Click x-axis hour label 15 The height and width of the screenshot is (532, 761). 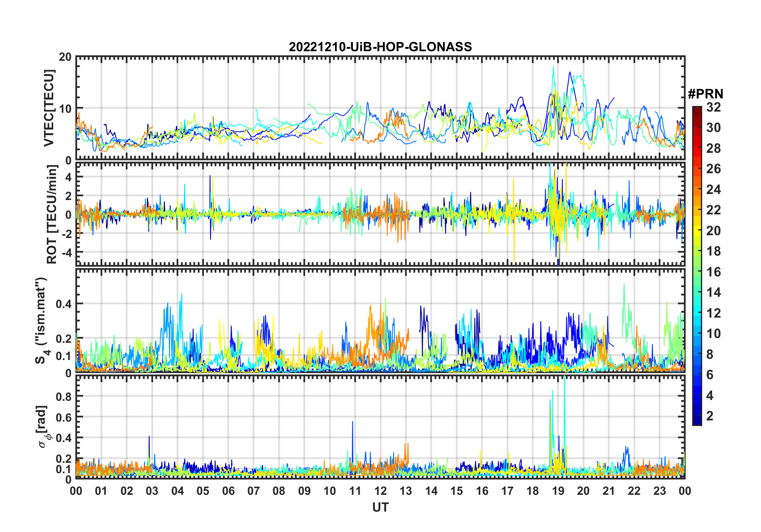[x=457, y=491]
